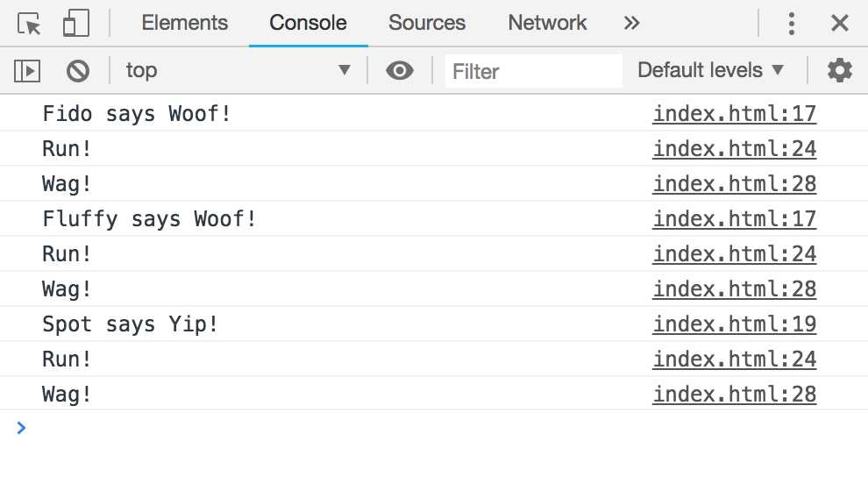This screenshot has width=868, height=491.
Task: Switch to the Elements tab
Action: pyautogui.click(x=184, y=24)
